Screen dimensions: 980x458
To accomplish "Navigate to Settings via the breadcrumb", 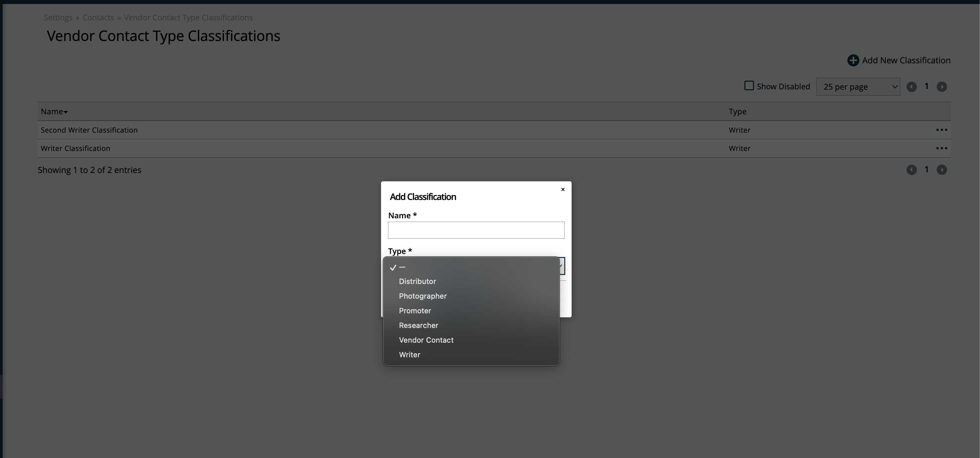I will click(57, 17).
